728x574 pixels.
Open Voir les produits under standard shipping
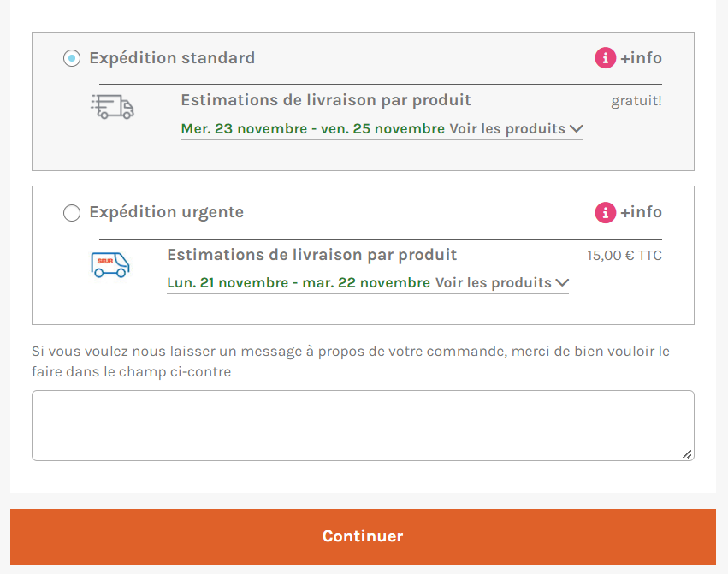click(507, 128)
